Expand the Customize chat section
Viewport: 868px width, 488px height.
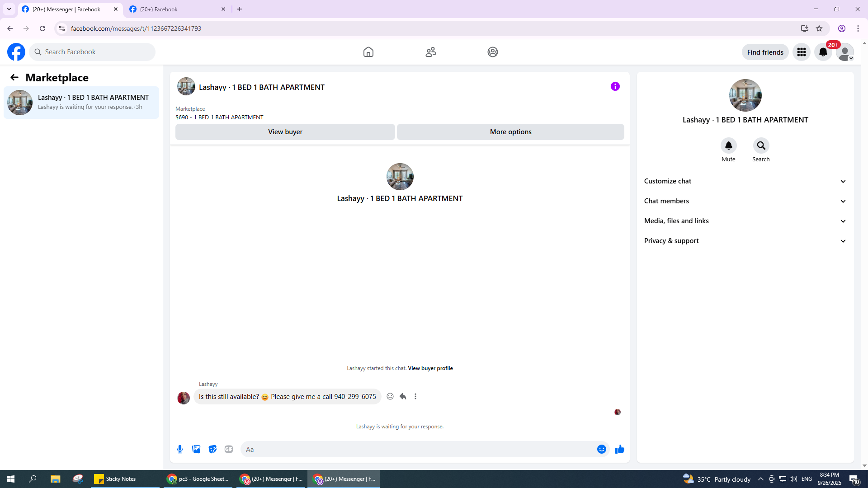click(745, 181)
